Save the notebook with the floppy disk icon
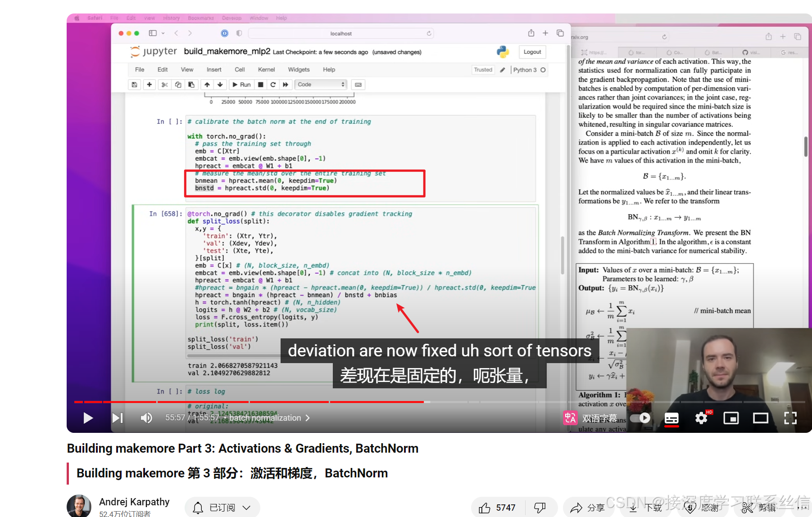812x517 pixels. point(134,85)
